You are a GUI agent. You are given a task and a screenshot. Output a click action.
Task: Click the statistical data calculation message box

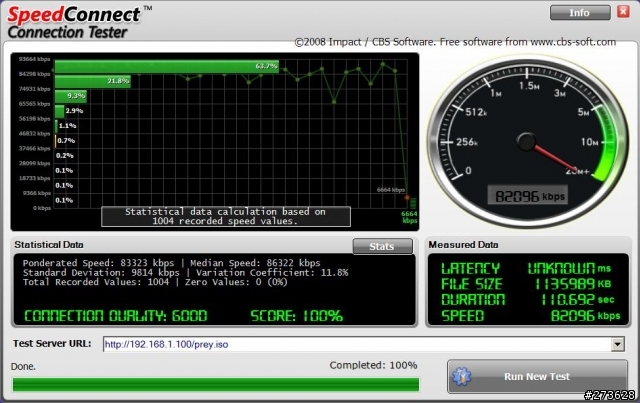[x=226, y=216]
